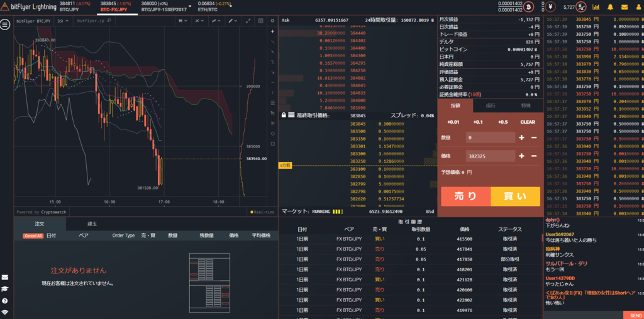The image size is (644, 319).
Task: Open the envelope icon in left sidebar
Action: point(5,277)
